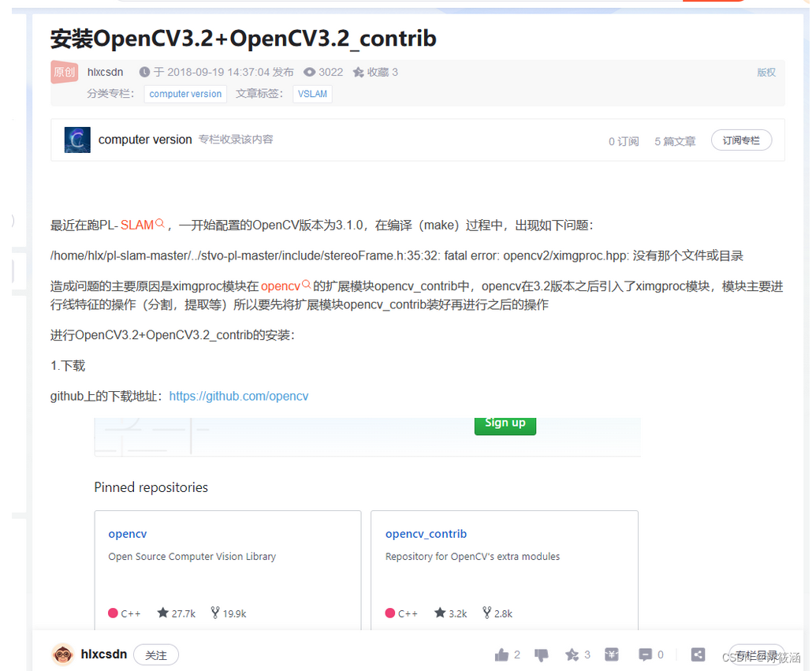812x671 pixels.
Task: Click like count 2 in bottom bar
Action: pyautogui.click(x=517, y=654)
